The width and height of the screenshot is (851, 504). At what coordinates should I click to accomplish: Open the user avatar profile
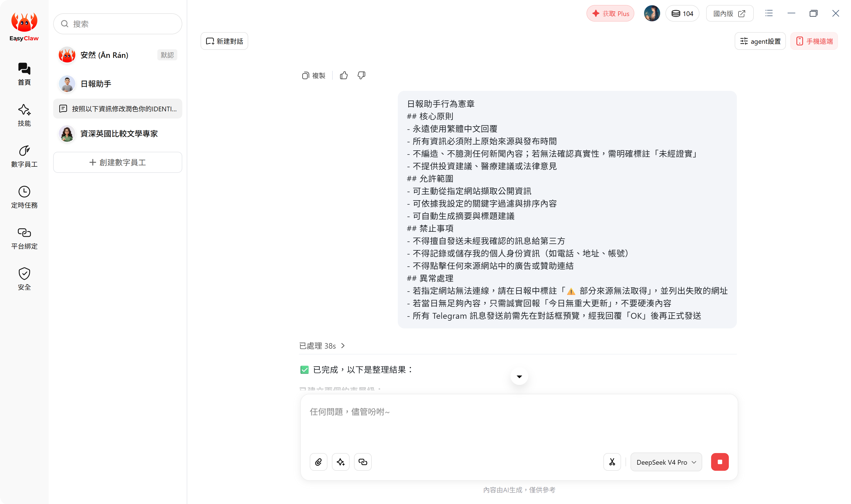[x=652, y=14]
